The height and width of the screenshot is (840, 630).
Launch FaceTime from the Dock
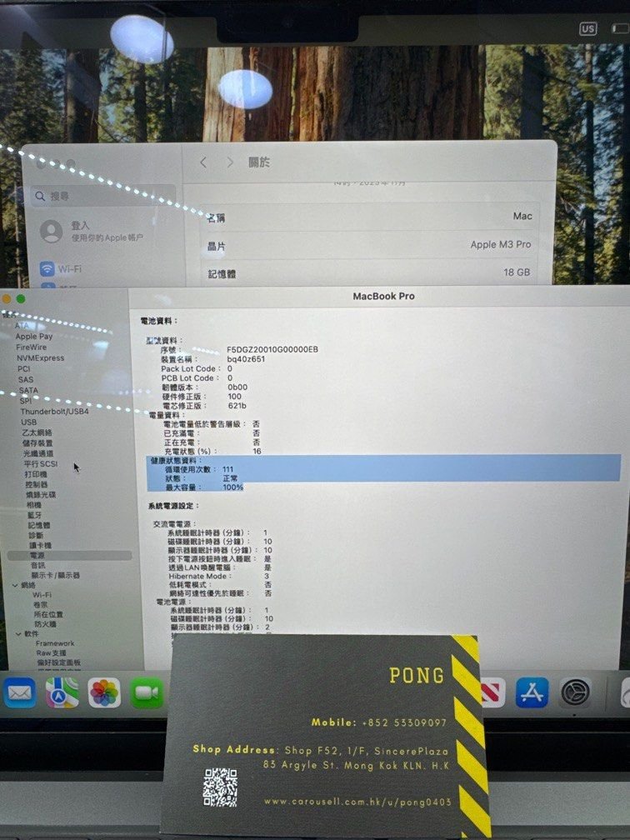(x=147, y=692)
